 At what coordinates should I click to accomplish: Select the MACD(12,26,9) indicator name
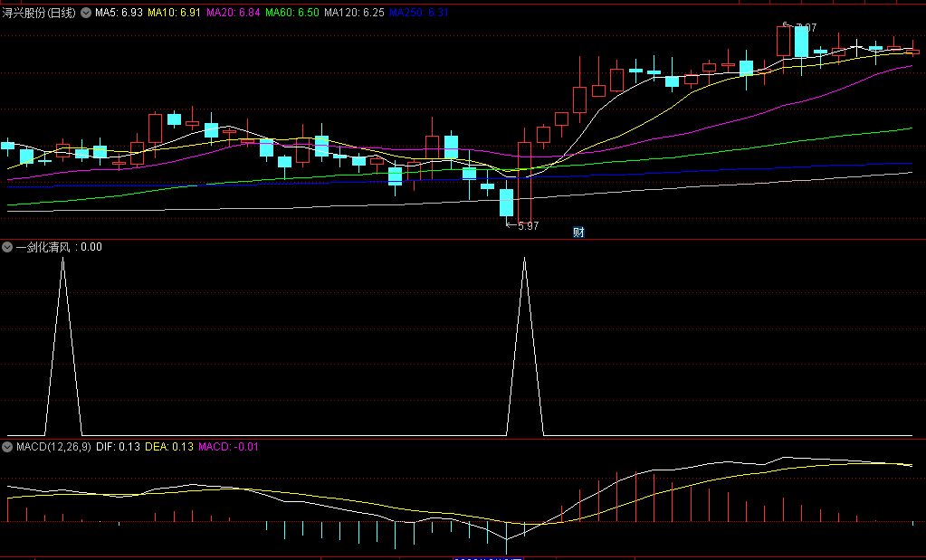pos(53,447)
